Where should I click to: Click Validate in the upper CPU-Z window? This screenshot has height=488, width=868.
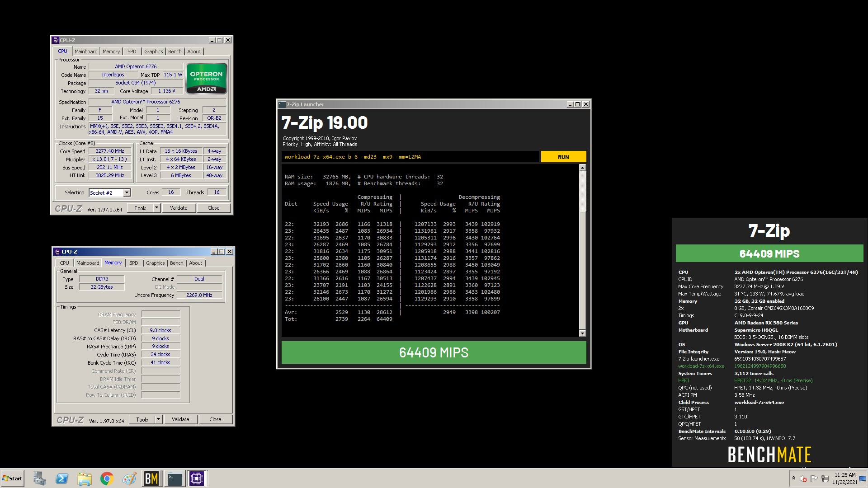click(179, 208)
